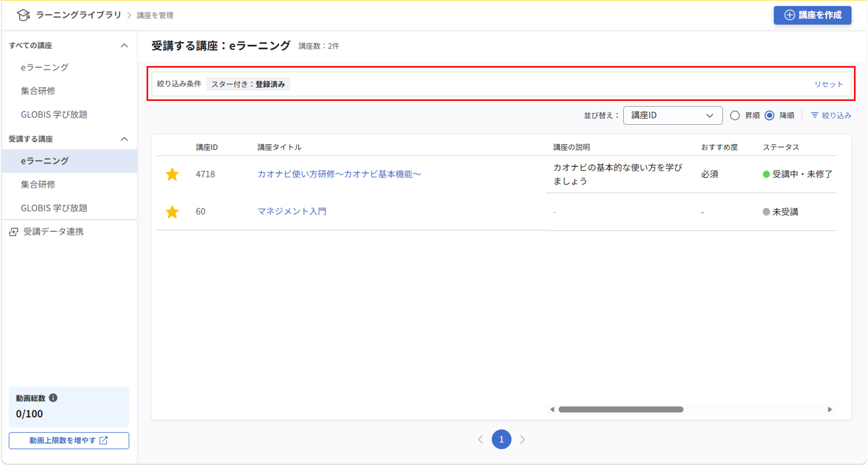Click 講座を管理 breadcrumb text
The width and height of the screenshot is (868, 465).
click(x=155, y=15)
